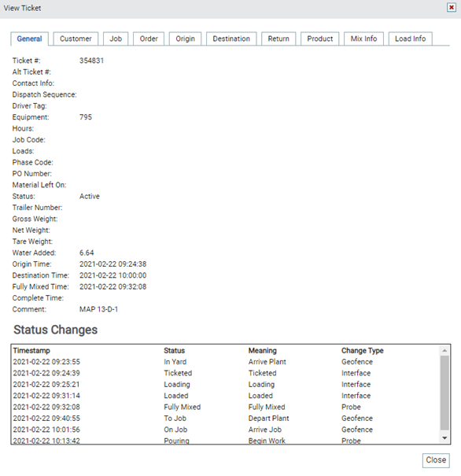Click the Origin Time value 09:24:38
This screenshot has width=461, height=476.
click(113, 264)
